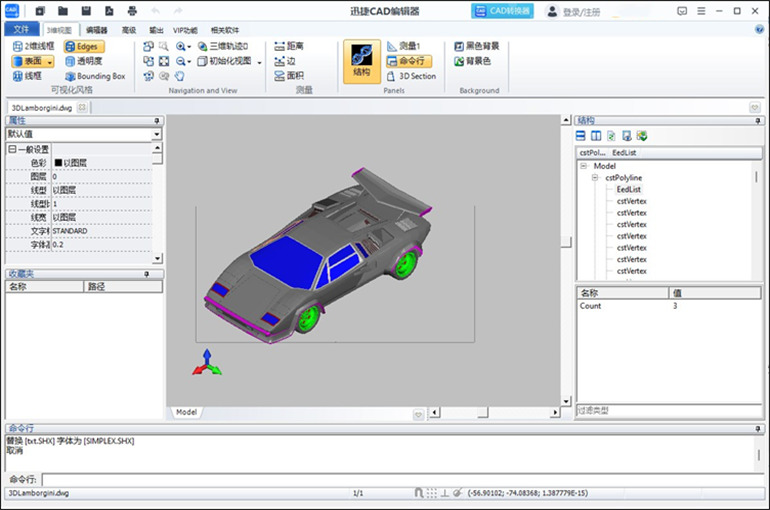Pin the 属性 properties panel
770x510 pixels.
[157, 120]
